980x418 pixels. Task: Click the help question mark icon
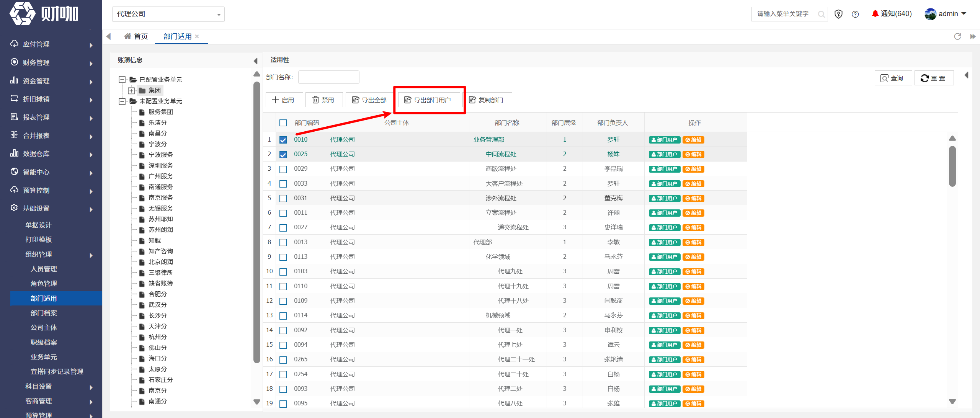855,14
